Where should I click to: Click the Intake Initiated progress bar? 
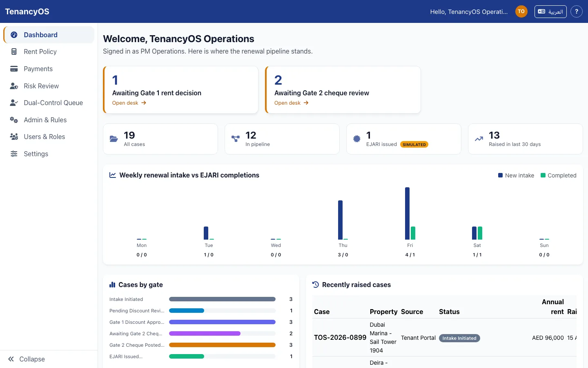(222, 299)
